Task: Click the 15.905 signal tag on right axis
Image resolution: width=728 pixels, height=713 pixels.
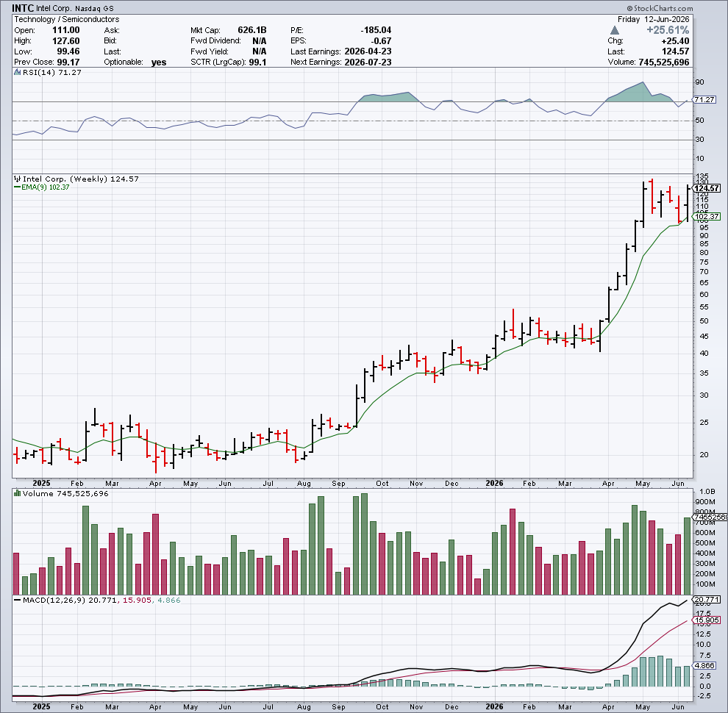Action: pyautogui.click(x=707, y=620)
